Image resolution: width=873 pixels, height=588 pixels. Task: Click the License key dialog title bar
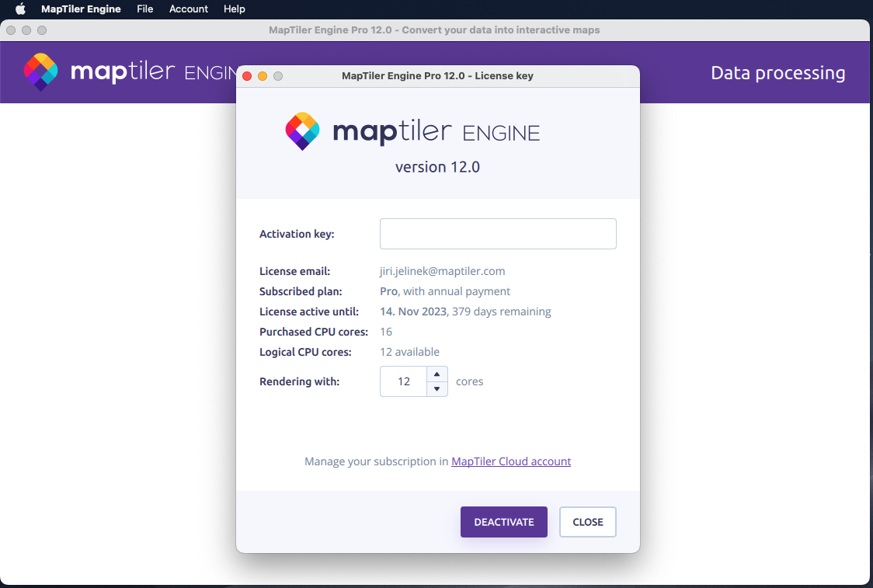(437, 76)
